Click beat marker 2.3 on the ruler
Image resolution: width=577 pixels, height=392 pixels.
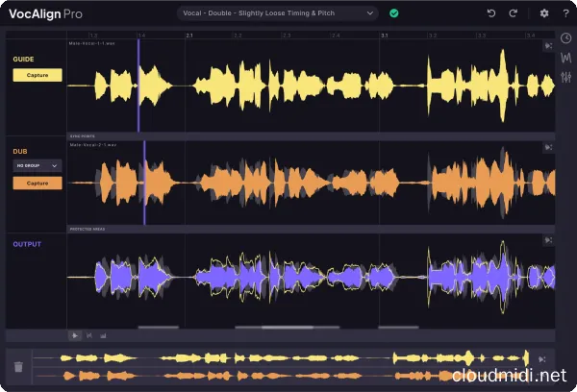pos(287,36)
